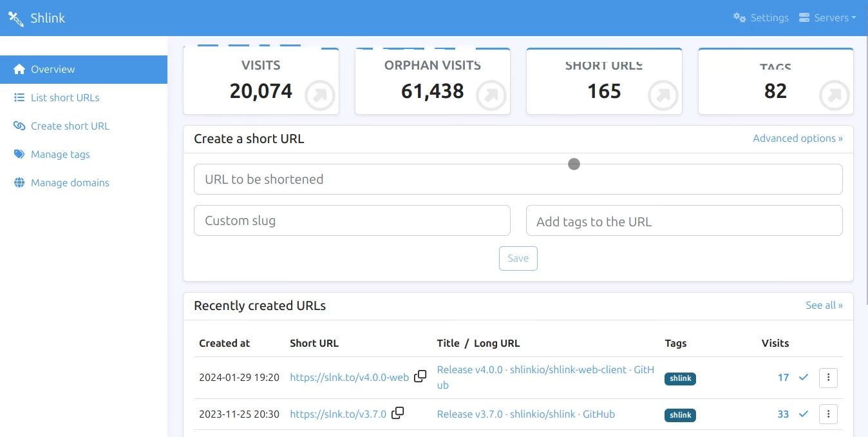Open the Manage domains section
The width and height of the screenshot is (868, 437).
click(84, 183)
